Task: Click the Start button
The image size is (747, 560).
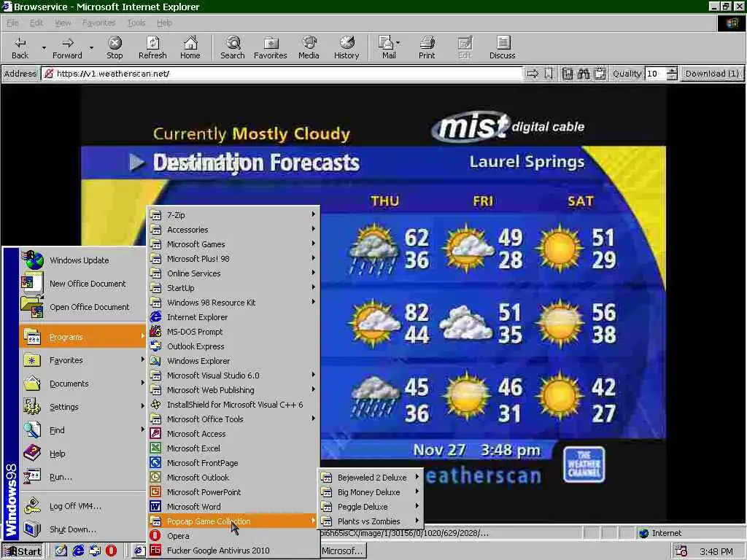Action: click(23, 551)
